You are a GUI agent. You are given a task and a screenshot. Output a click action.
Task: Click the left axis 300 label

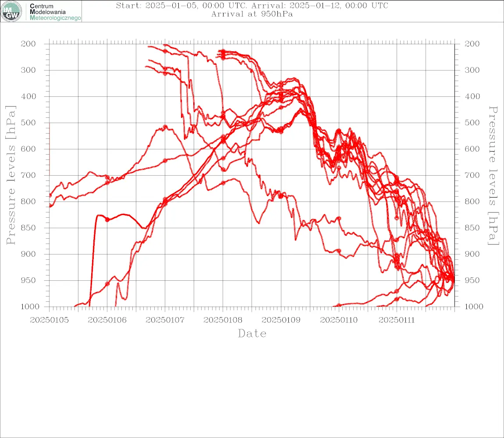click(28, 70)
